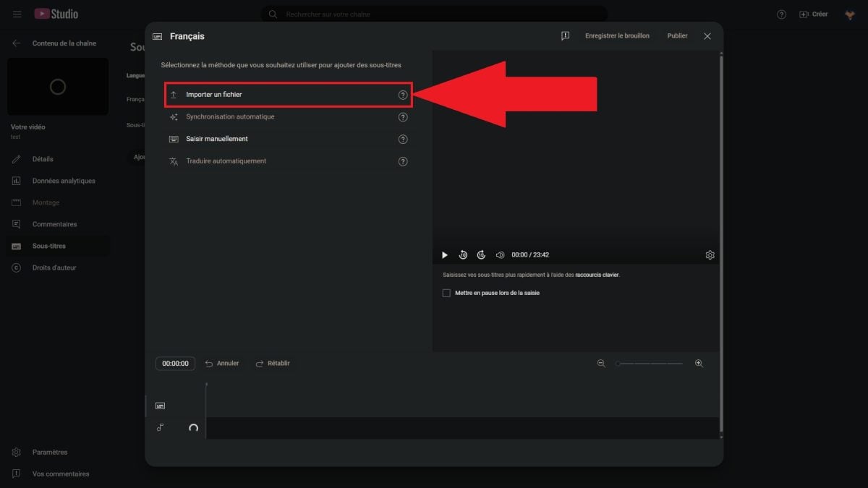Click the 00:00:00 timecode field
Image resolution: width=868 pixels, height=488 pixels.
click(175, 364)
